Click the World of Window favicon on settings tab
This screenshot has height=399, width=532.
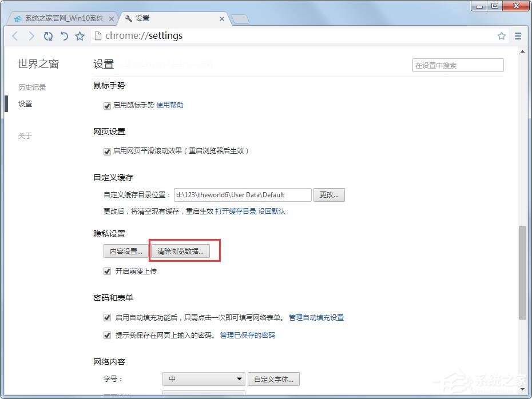(x=128, y=18)
